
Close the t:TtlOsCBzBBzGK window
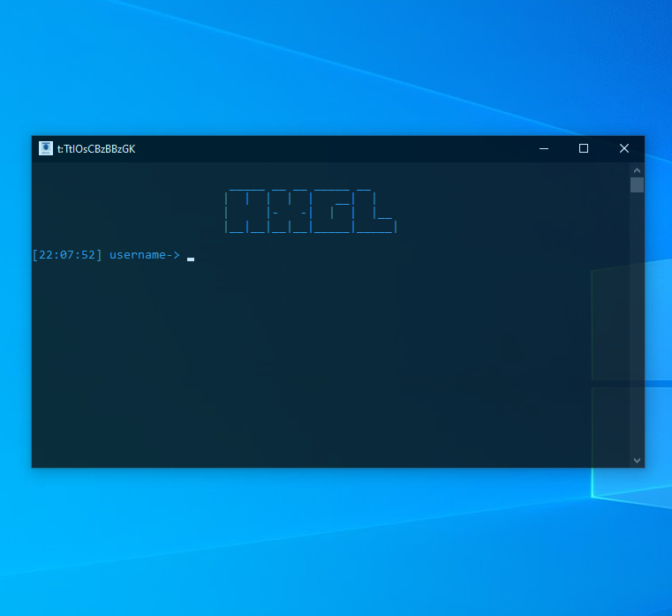(623, 148)
